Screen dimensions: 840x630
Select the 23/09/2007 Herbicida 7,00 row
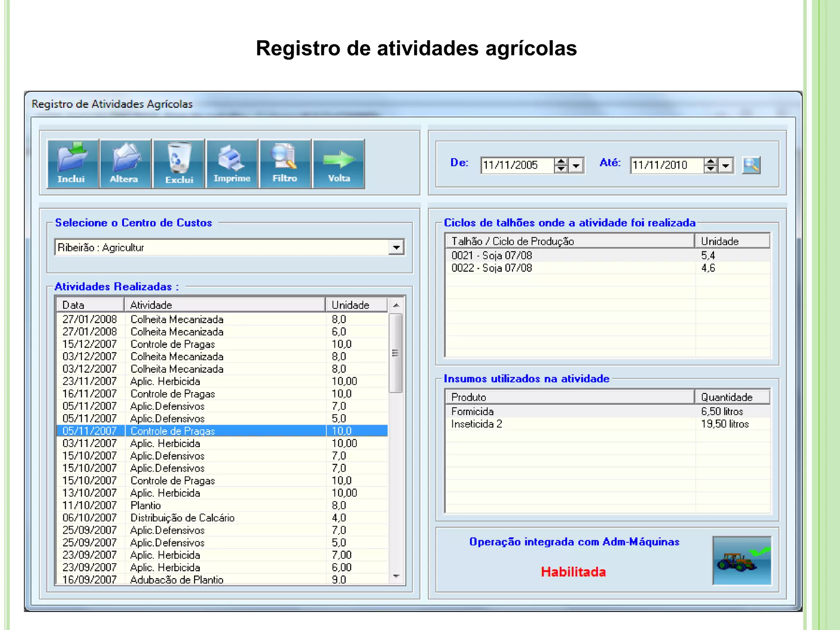tap(222, 555)
